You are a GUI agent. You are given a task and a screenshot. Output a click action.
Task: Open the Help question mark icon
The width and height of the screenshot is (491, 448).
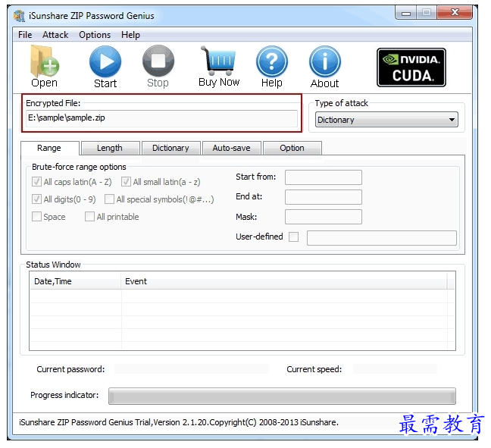[272, 67]
